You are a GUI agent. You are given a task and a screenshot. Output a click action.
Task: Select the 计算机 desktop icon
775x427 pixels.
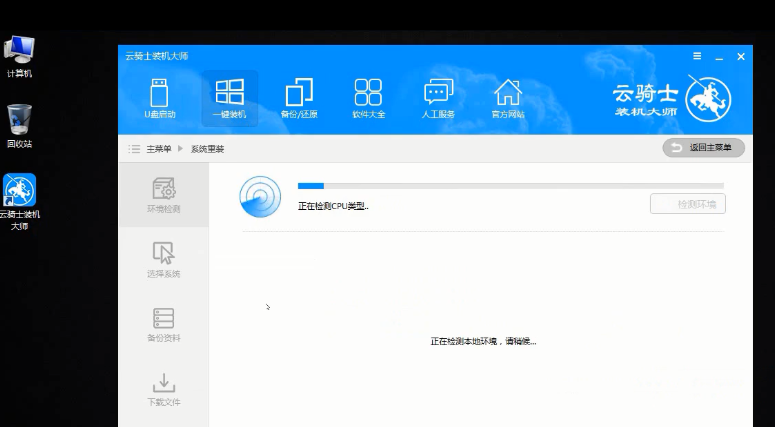coord(19,56)
